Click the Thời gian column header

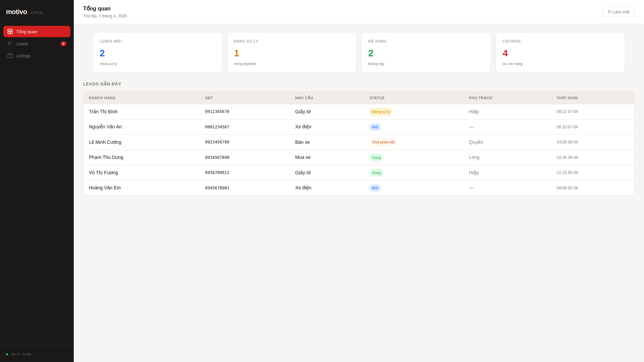click(x=567, y=98)
